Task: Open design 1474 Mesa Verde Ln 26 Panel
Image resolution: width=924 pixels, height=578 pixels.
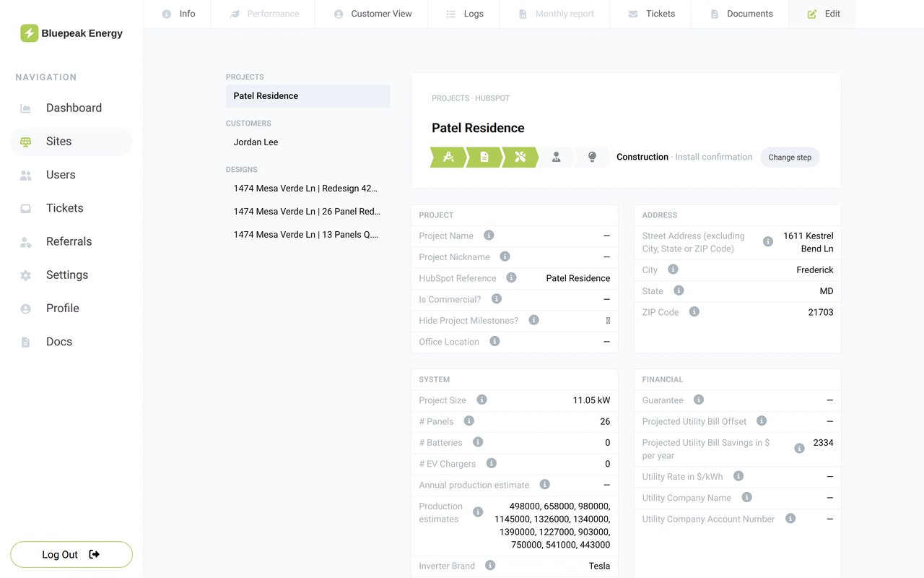Action: 308,212
